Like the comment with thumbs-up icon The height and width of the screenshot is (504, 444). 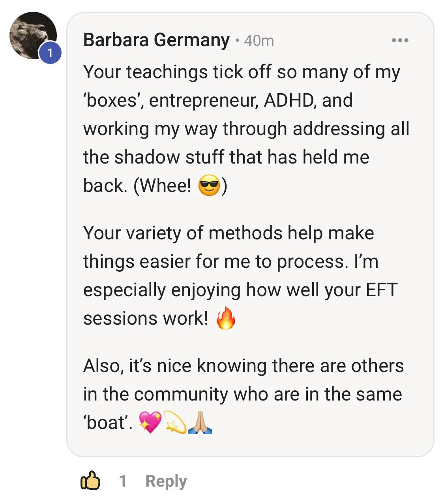coord(90,481)
